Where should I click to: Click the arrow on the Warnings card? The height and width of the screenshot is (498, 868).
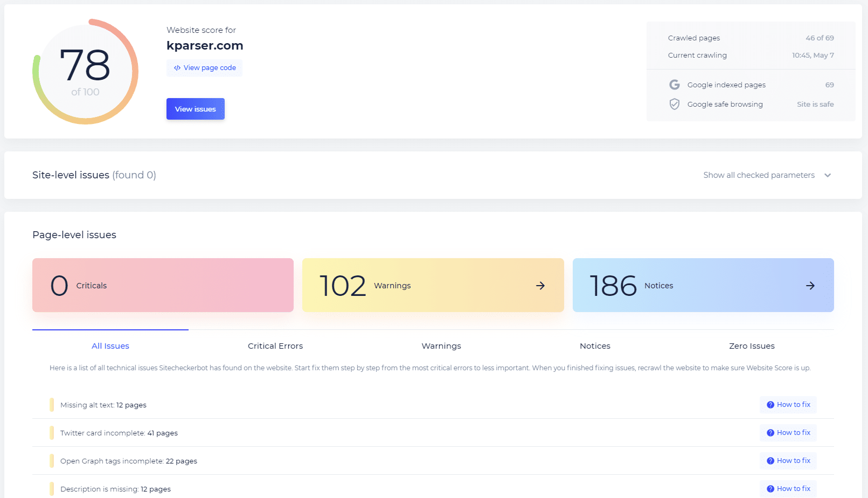coord(540,286)
